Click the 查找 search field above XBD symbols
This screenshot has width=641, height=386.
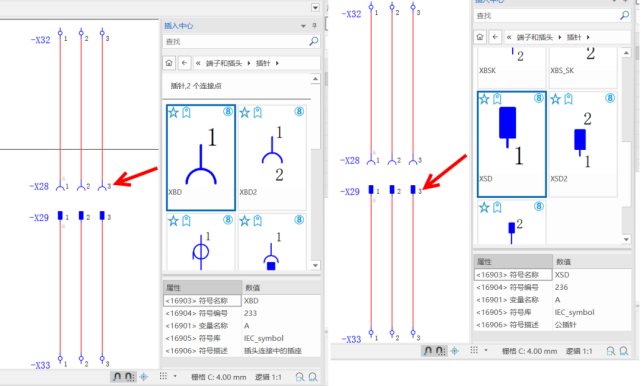coord(236,41)
